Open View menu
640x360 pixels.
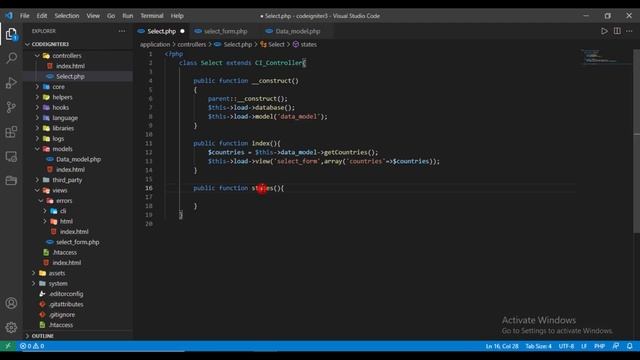[93, 16]
